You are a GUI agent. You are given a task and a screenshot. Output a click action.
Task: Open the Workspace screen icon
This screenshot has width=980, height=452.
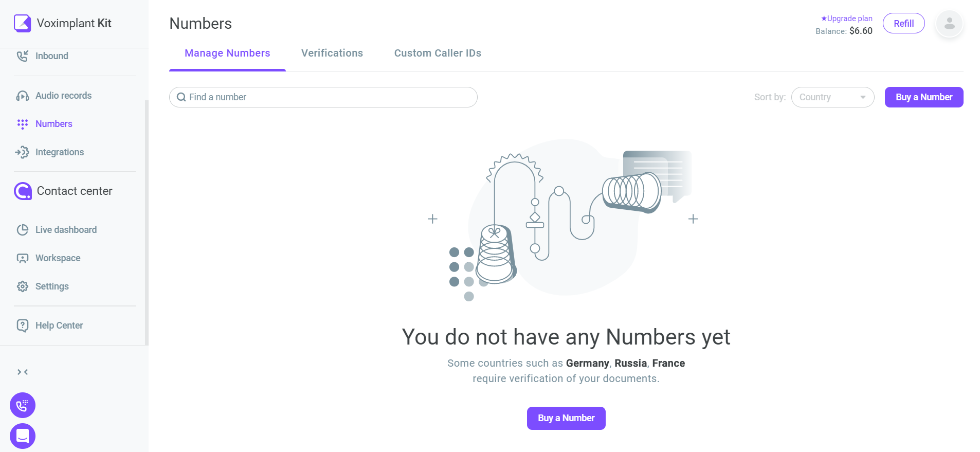[22, 258]
